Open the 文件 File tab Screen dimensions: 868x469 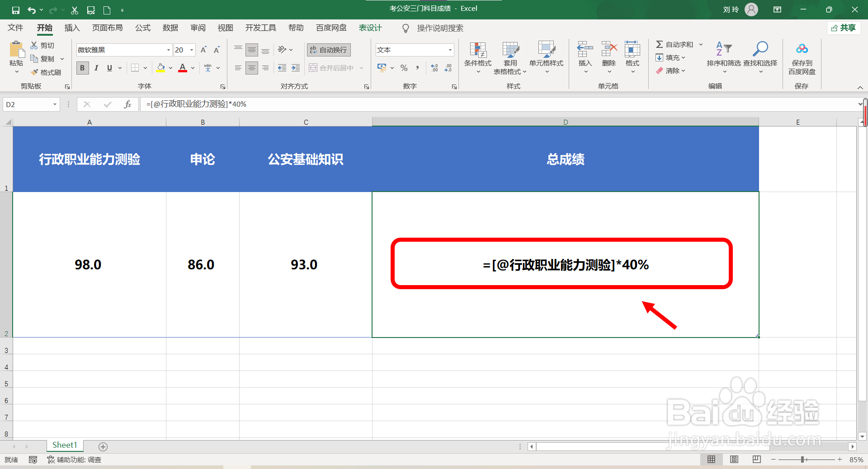[x=15, y=28]
